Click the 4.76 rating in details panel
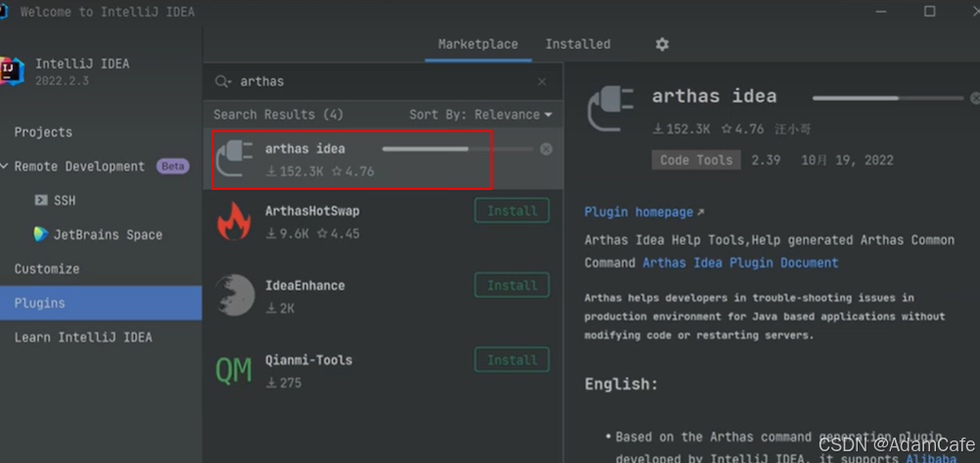The height and width of the screenshot is (463, 980). 742,129
